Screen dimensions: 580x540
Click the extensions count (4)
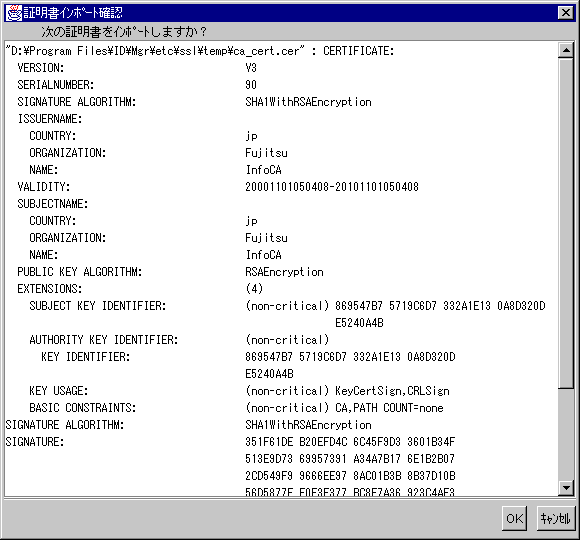tap(254, 289)
